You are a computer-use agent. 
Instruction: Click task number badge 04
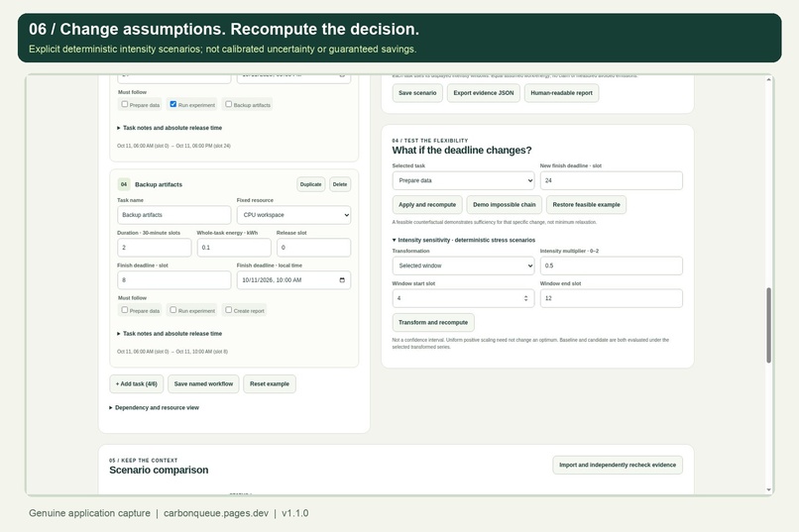coord(124,184)
